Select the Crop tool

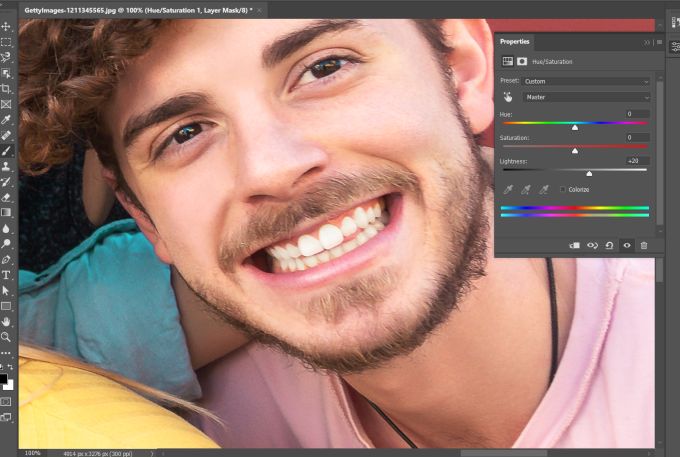(x=6, y=88)
